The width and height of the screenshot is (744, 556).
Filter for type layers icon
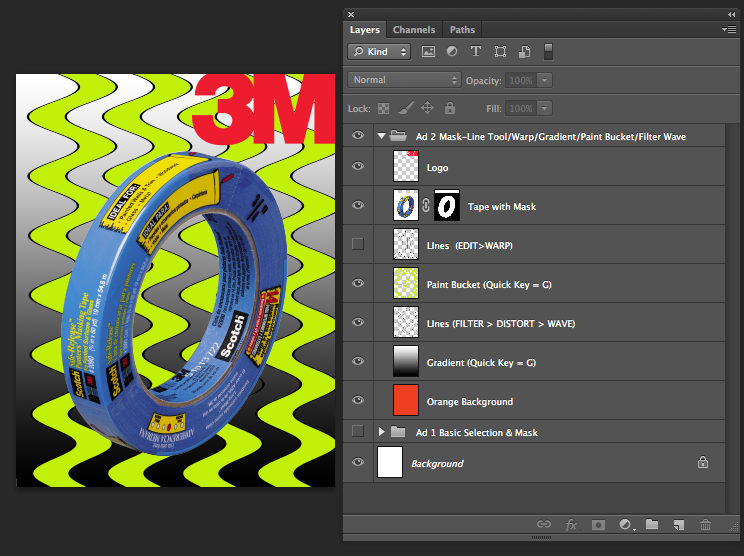tap(475, 51)
